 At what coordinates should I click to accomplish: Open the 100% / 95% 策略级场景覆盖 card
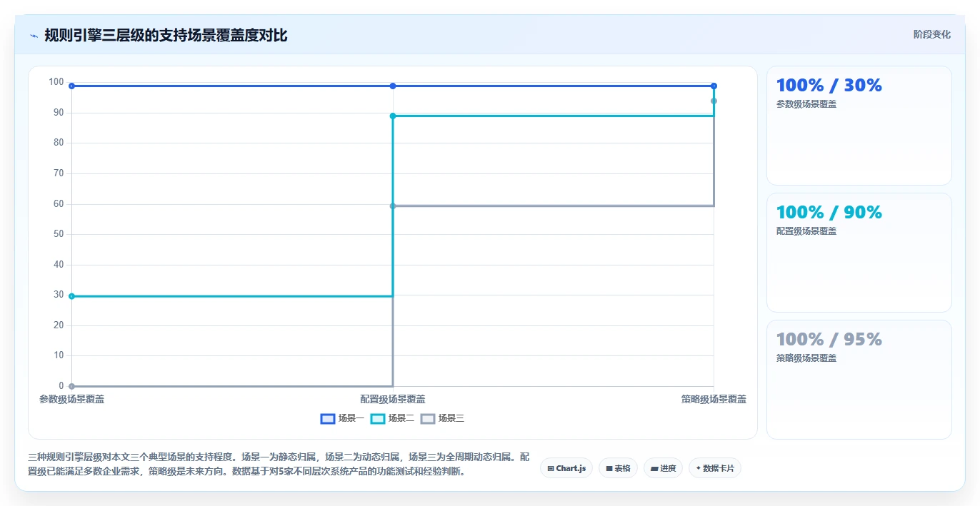pos(859,380)
